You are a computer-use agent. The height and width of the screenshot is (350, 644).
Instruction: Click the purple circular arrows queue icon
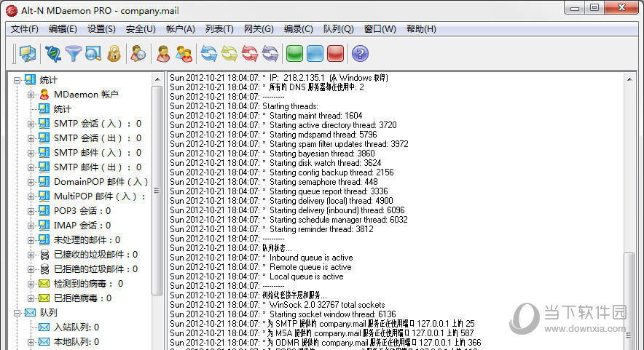[270, 54]
